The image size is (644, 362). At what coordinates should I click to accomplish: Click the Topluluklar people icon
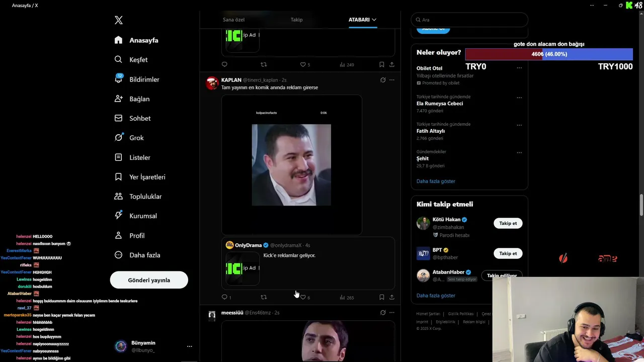pos(118,196)
